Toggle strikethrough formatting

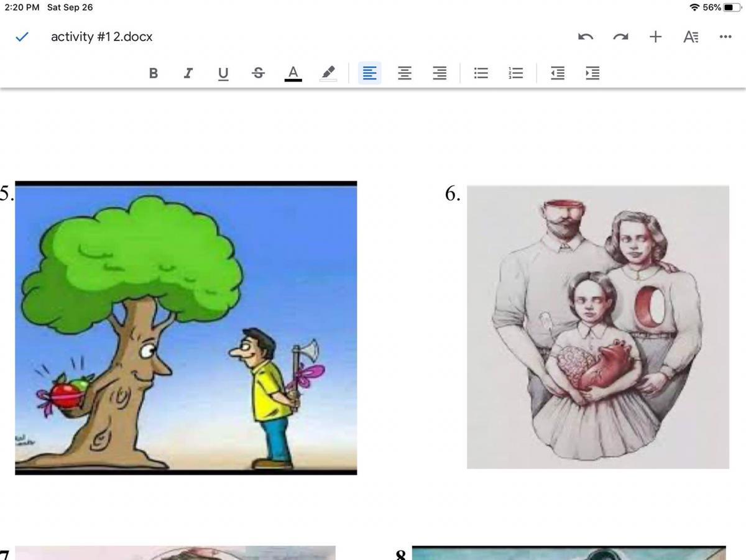tap(258, 73)
